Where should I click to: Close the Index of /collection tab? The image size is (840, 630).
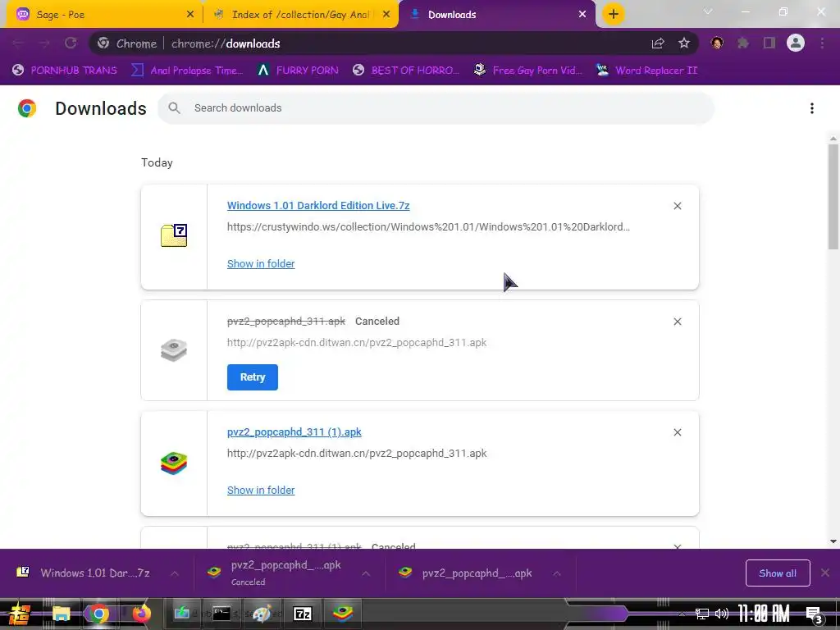[386, 15]
